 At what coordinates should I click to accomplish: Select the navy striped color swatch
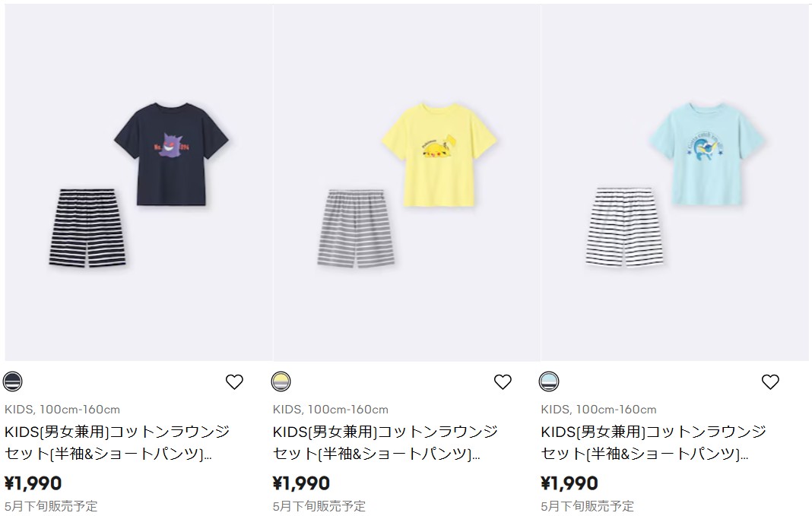(x=13, y=382)
